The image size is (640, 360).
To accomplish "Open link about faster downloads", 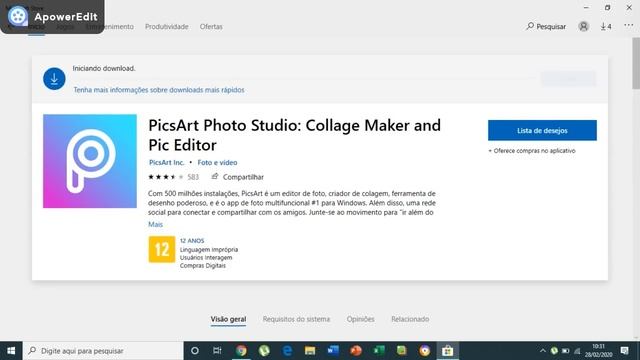I will tap(159, 90).
